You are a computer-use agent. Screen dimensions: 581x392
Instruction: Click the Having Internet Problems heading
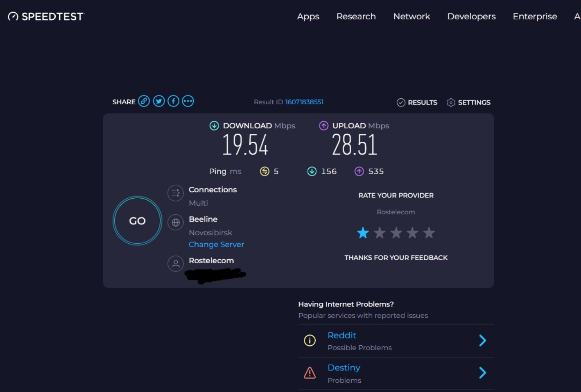point(346,304)
